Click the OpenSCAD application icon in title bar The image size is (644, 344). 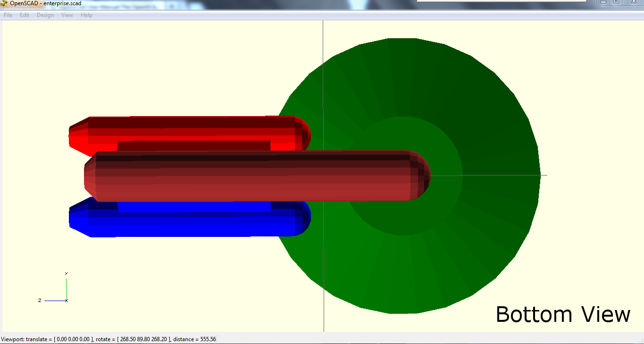pyautogui.click(x=5, y=3)
